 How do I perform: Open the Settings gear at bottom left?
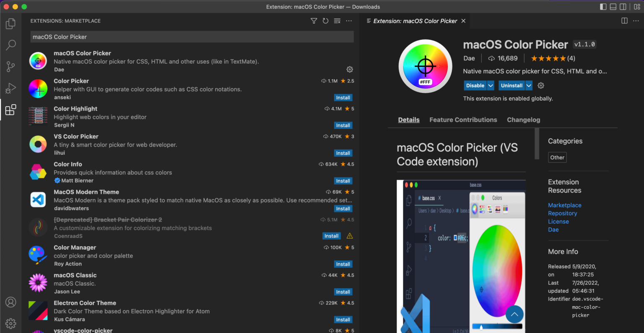(10, 323)
